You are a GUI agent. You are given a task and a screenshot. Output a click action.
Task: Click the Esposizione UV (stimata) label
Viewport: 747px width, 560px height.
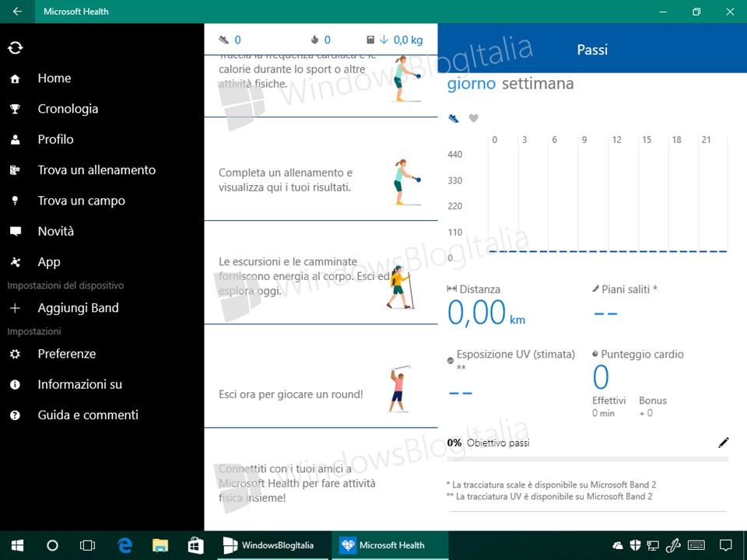point(515,355)
